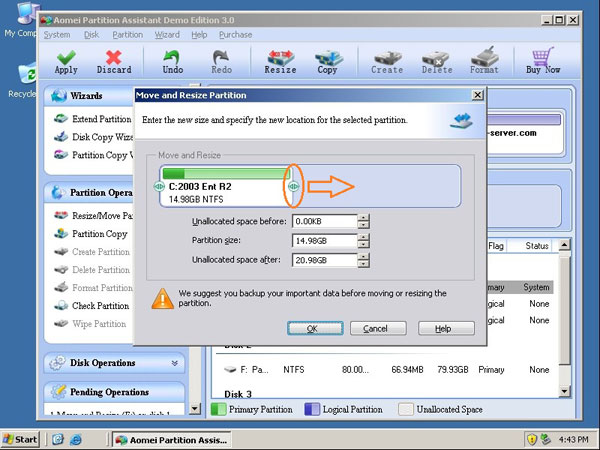
Task: Decrease the Unallocated space after value
Action: 363,264
